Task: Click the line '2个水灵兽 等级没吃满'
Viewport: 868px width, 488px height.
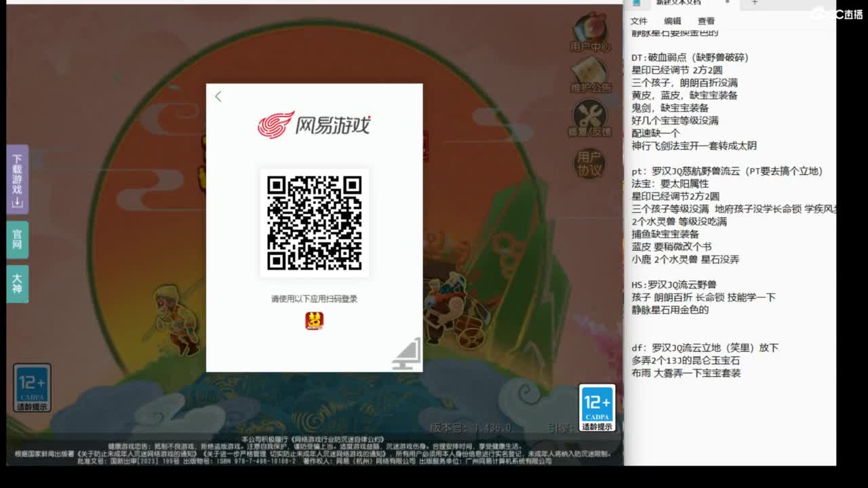Action: coord(679,222)
